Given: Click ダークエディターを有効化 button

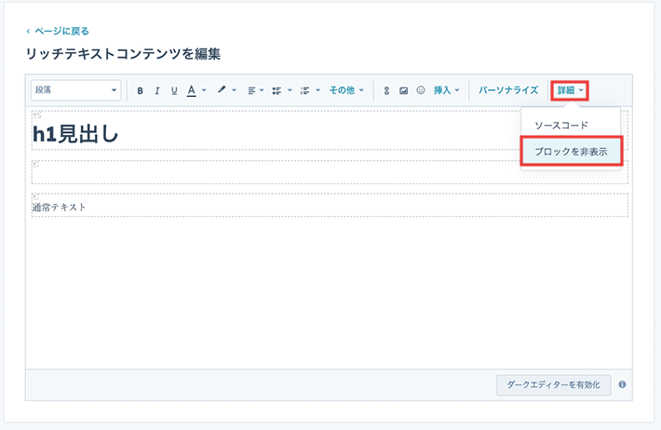Looking at the screenshot, I should tap(554, 384).
